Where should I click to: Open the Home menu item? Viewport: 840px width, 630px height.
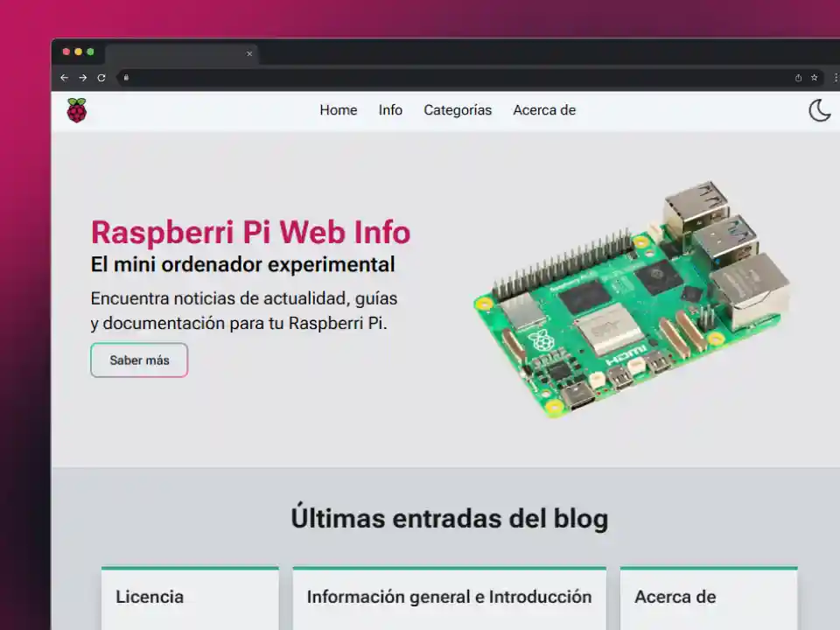coord(338,110)
